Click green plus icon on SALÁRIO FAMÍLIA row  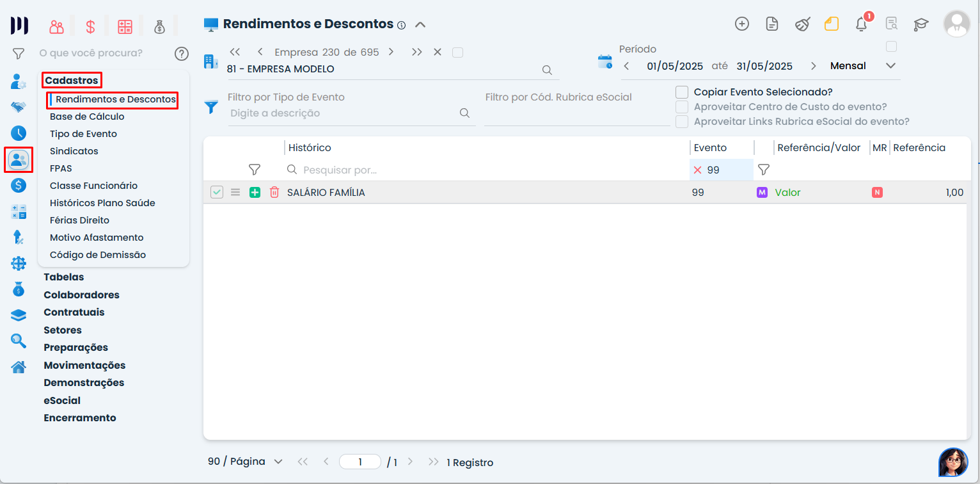(x=255, y=192)
